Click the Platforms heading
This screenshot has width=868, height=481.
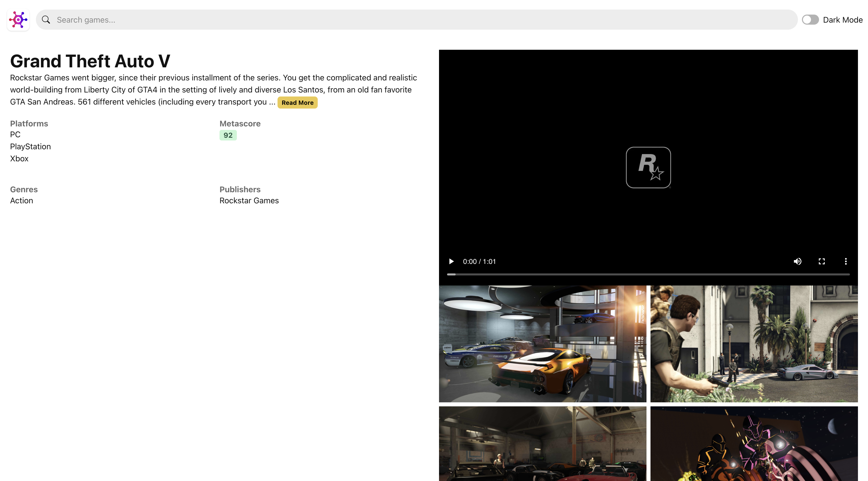pos(29,123)
